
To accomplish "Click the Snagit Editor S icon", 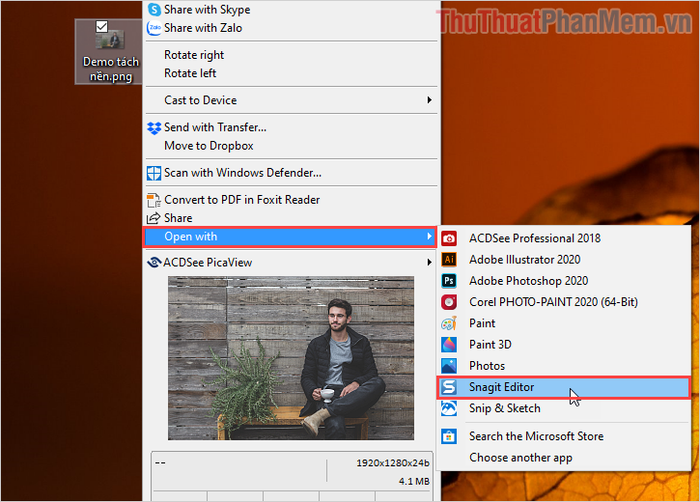I will [449, 387].
